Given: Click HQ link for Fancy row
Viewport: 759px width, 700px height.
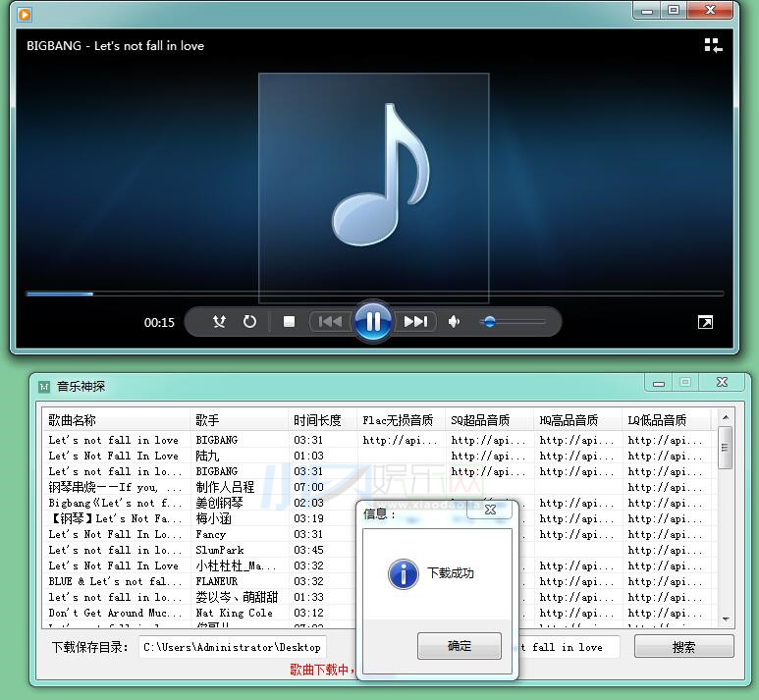Looking at the screenshot, I should pyautogui.click(x=576, y=534).
